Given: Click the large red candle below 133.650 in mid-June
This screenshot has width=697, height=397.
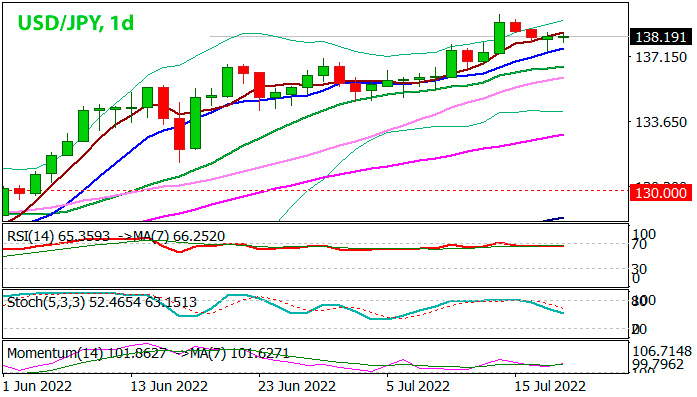Looking at the screenshot, I should [180, 134].
